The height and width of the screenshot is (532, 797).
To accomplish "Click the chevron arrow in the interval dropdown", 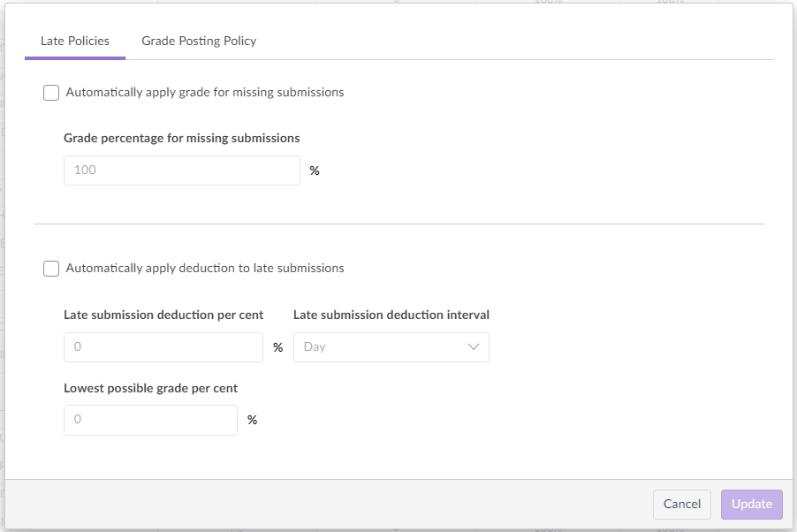I will click(x=473, y=347).
